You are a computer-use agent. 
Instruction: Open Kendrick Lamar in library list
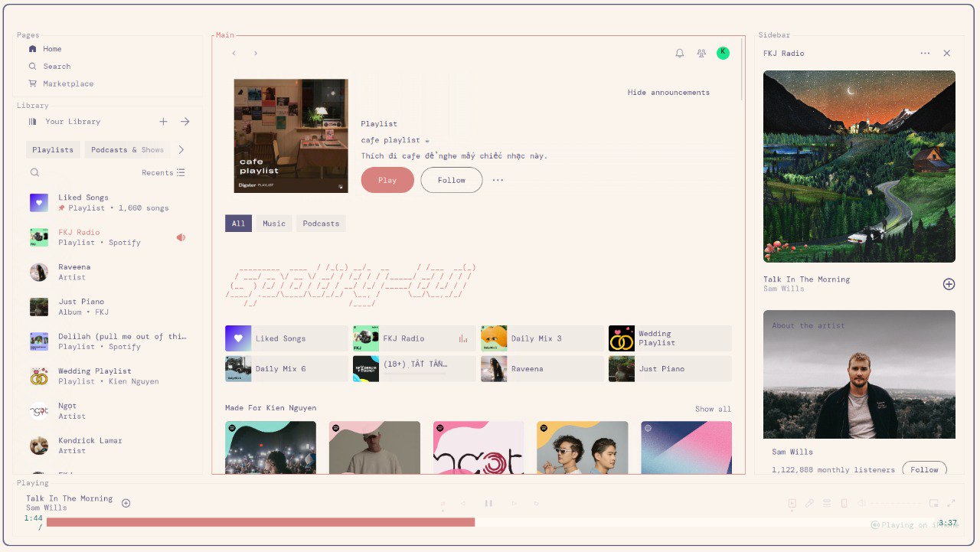109,446
